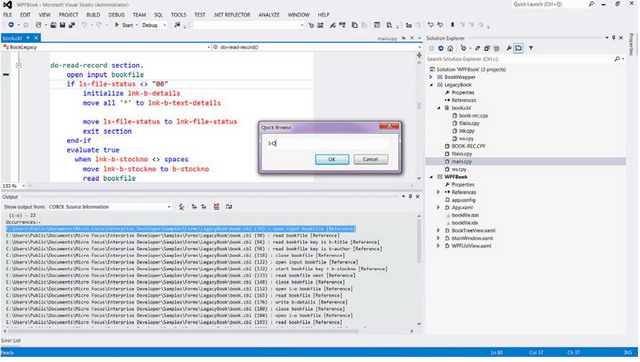Click the search magnifier in Quick Launch
The image size is (640, 362).
591,4
